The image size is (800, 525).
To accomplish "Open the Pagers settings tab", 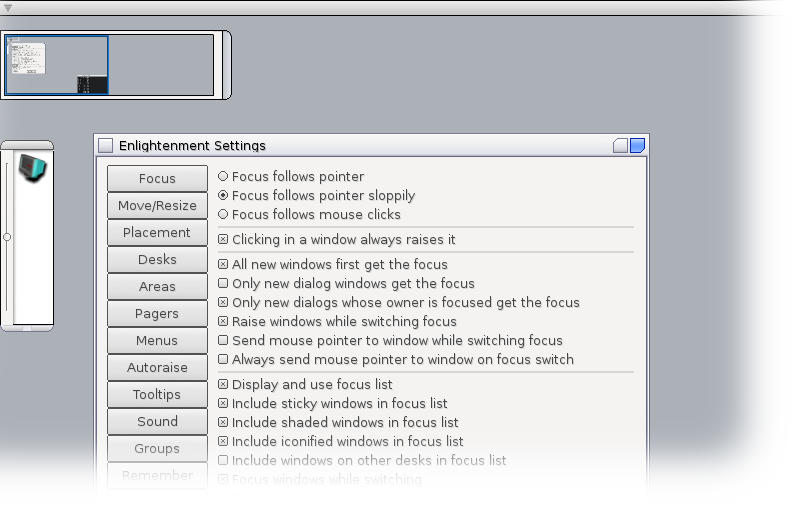I will tap(157, 314).
